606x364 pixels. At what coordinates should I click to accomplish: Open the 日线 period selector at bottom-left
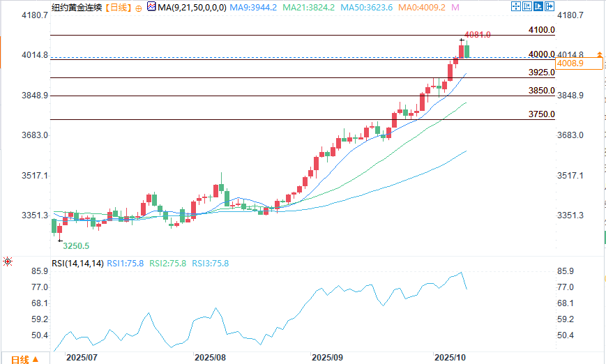point(24,359)
